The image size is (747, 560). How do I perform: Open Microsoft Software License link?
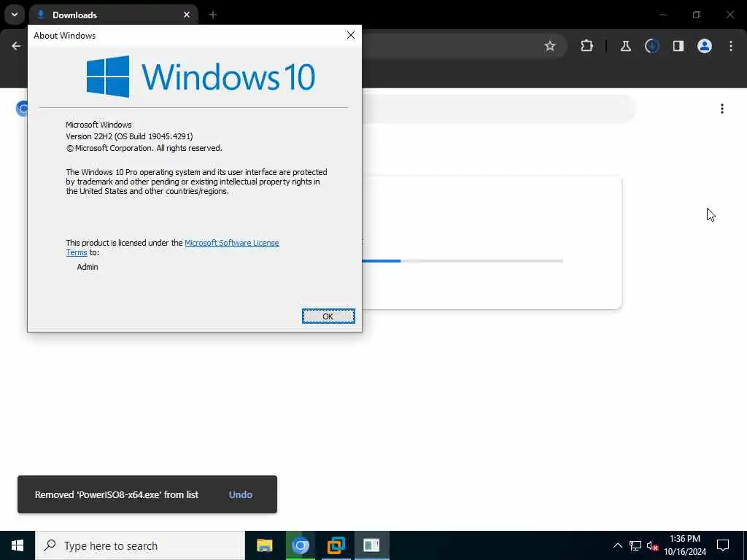tap(231, 243)
